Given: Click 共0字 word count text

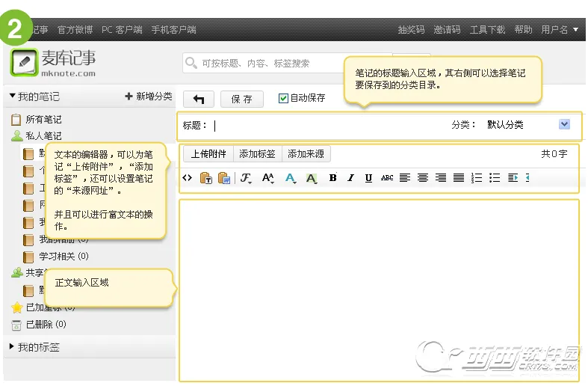Looking at the screenshot, I should [554, 154].
